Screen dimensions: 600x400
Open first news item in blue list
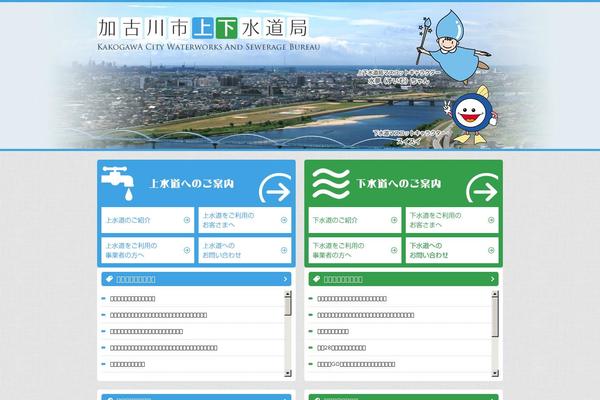[x=132, y=299]
